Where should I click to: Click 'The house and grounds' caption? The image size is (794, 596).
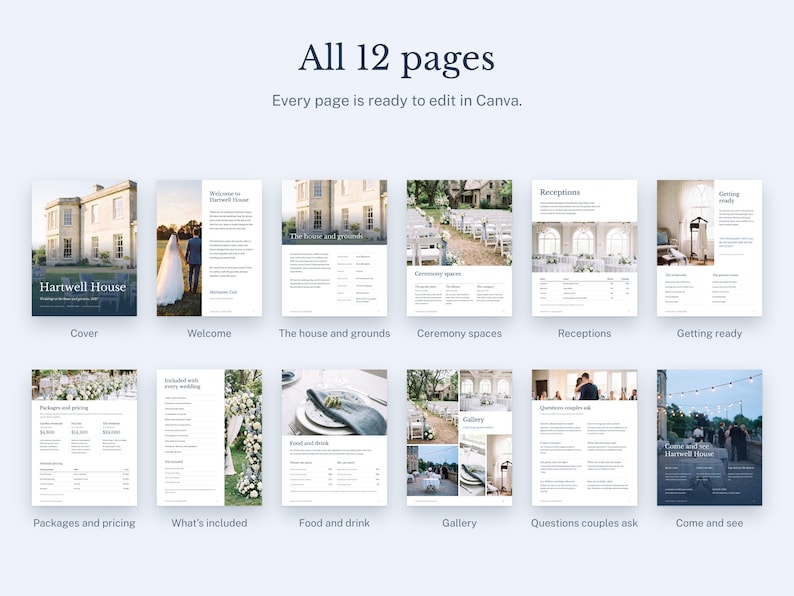[334, 333]
